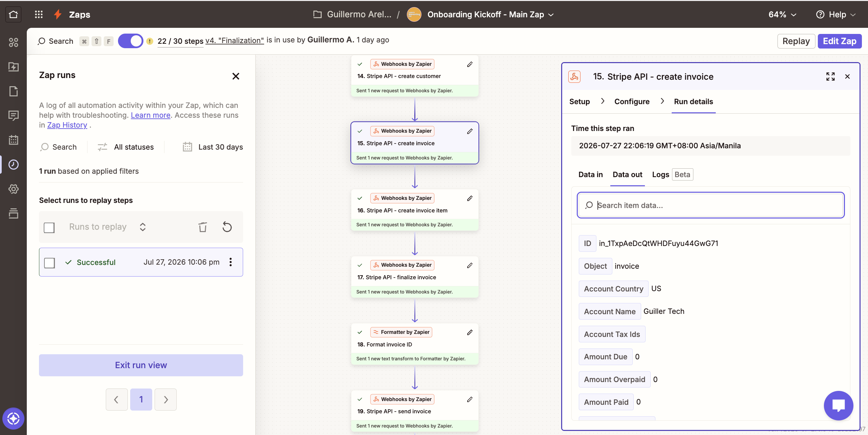Check the Successful run checkbox

point(50,263)
